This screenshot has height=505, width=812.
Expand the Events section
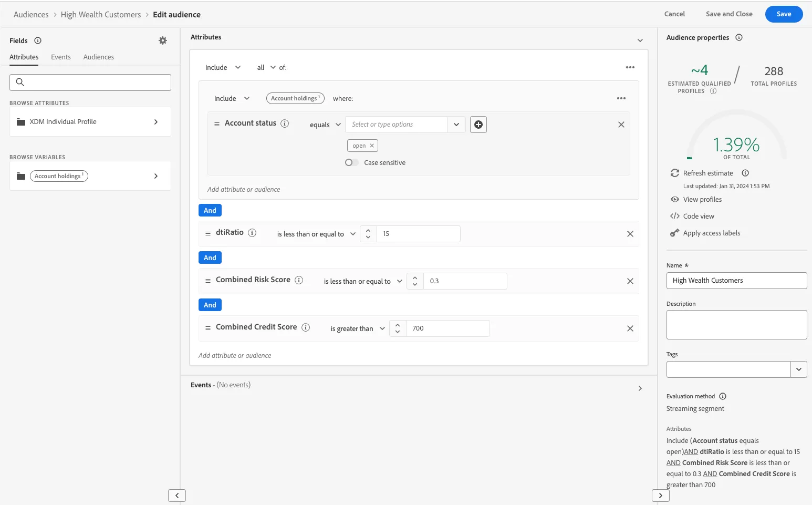pyautogui.click(x=640, y=388)
